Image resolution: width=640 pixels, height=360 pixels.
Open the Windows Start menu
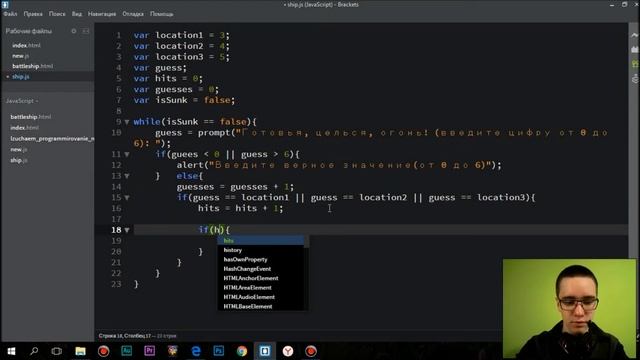pos(11,351)
